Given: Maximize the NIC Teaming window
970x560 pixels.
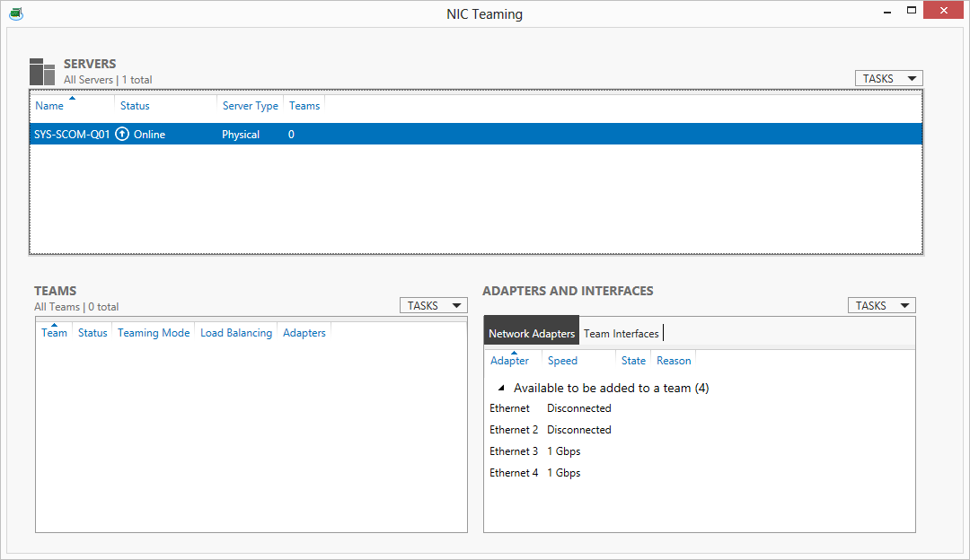Looking at the screenshot, I should pos(912,11).
